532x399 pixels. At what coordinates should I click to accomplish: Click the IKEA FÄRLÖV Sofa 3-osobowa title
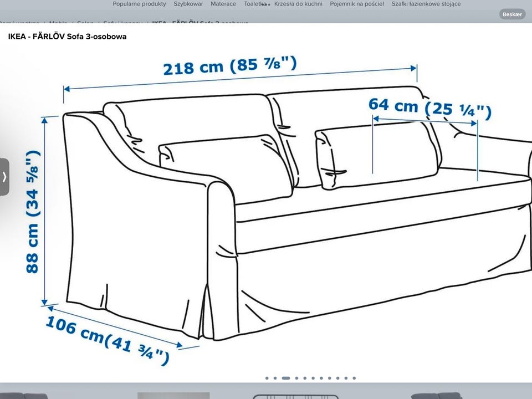tap(67, 37)
